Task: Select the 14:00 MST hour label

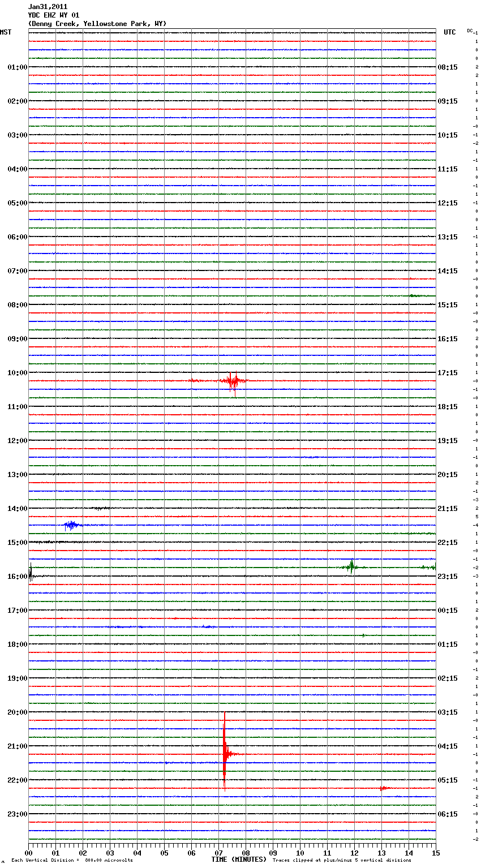Action: (18, 509)
